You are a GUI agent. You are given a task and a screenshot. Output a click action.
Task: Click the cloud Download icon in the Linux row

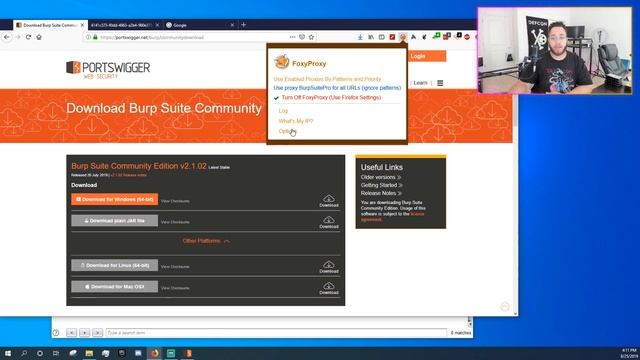[x=329, y=267]
